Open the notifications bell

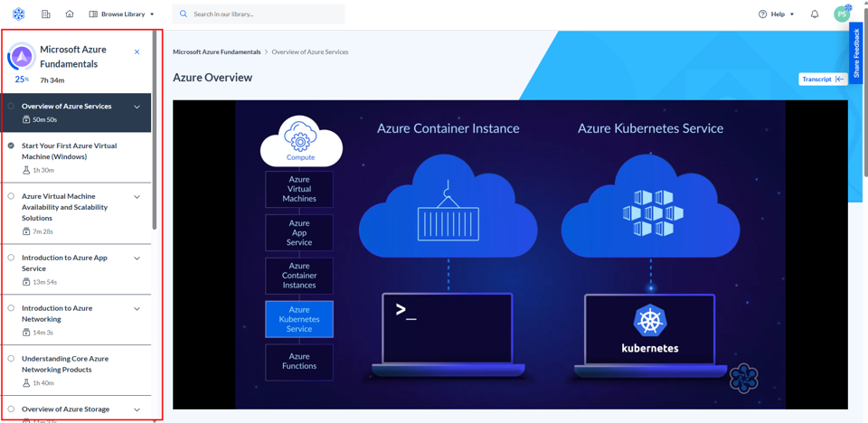click(815, 14)
